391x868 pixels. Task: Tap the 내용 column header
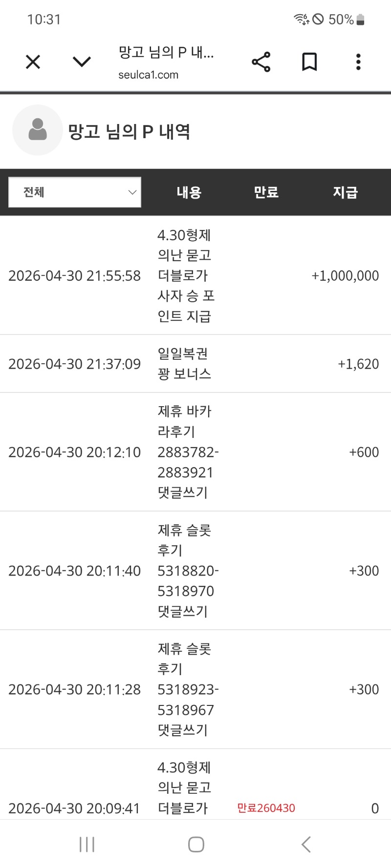(x=189, y=192)
